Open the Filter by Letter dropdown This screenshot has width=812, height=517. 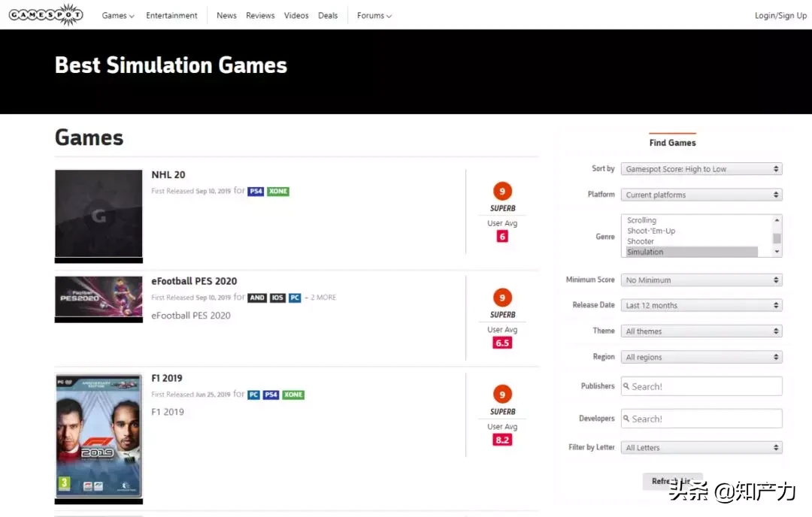[701, 448]
